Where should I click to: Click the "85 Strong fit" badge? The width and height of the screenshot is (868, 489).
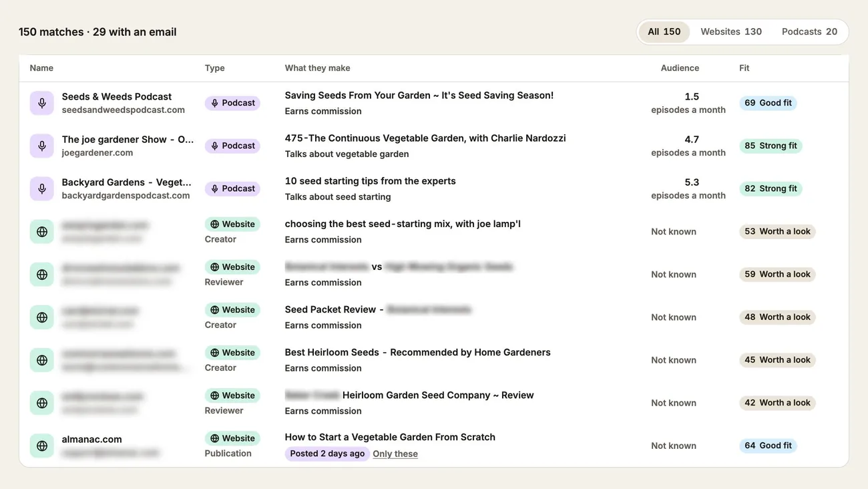point(771,146)
